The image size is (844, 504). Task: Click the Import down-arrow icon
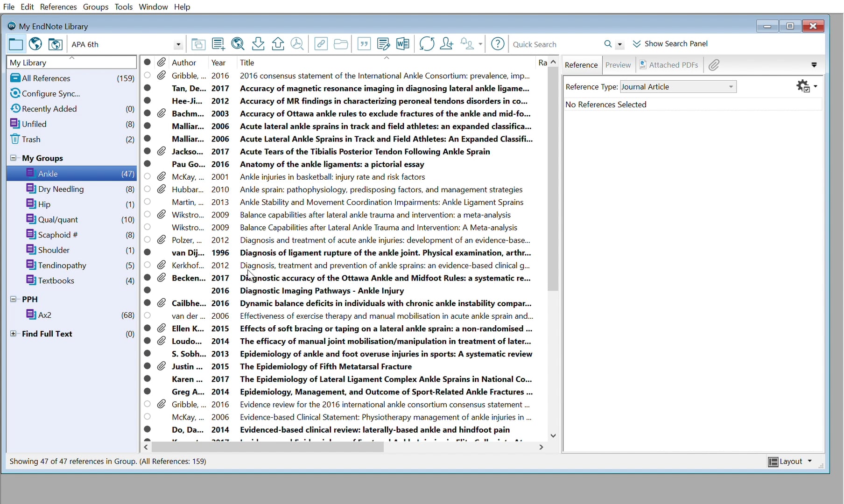pyautogui.click(x=258, y=44)
